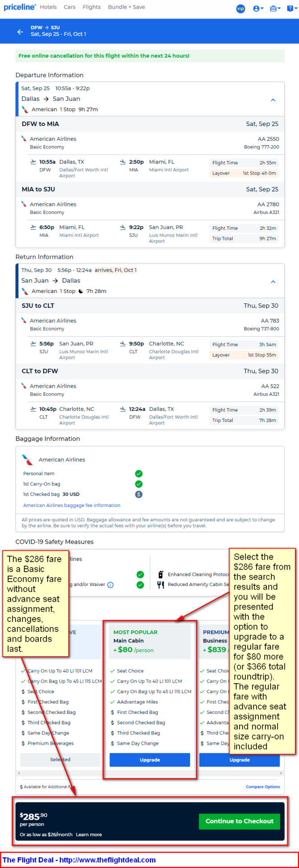Click the info icon next to Waiver
This screenshot has width=299, height=868.
pos(110,585)
